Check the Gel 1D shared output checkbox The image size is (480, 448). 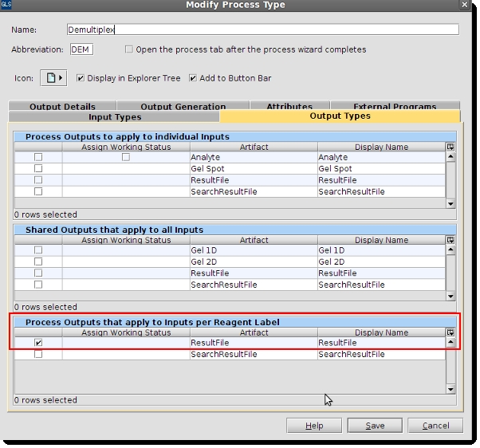click(37, 250)
